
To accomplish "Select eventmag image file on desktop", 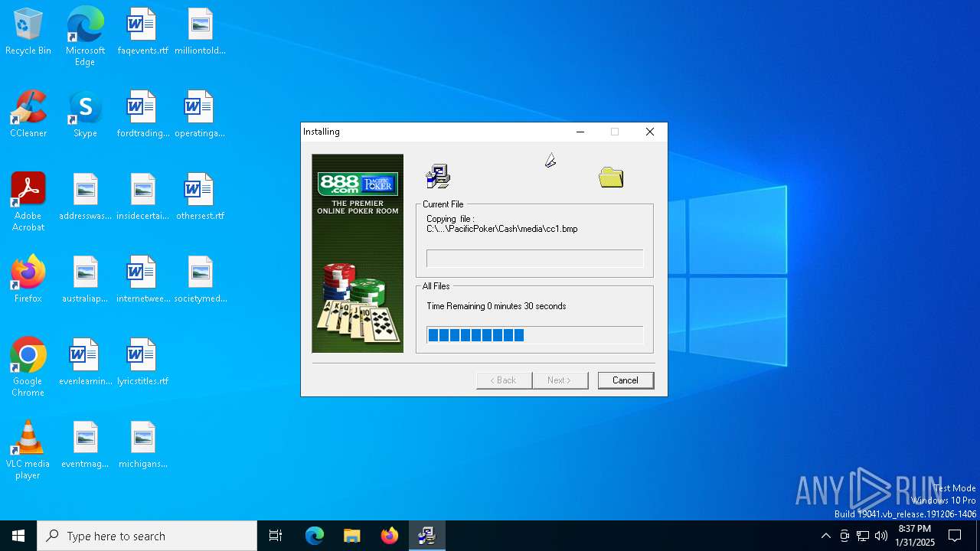I will (85, 445).
